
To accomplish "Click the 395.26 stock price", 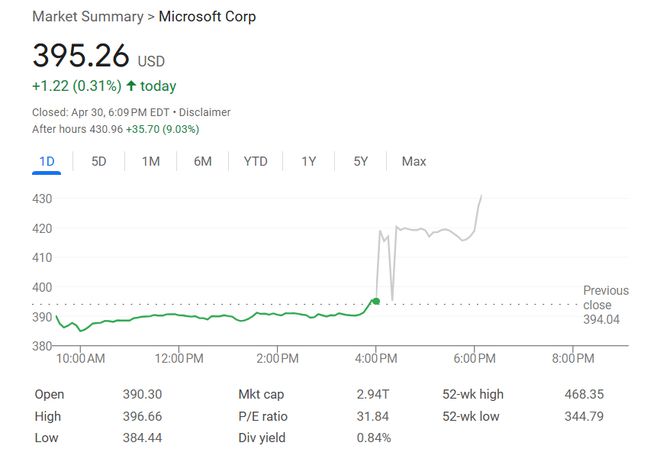I will pyautogui.click(x=80, y=56).
